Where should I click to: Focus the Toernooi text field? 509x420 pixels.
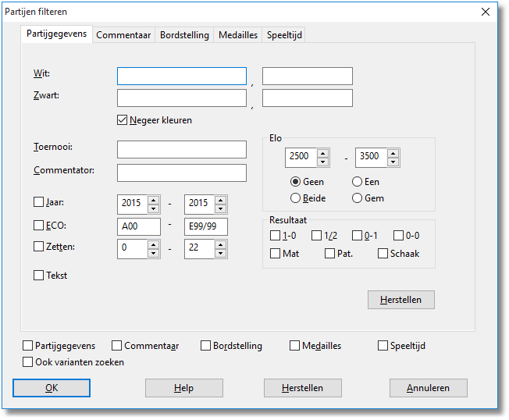(x=182, y=150)
